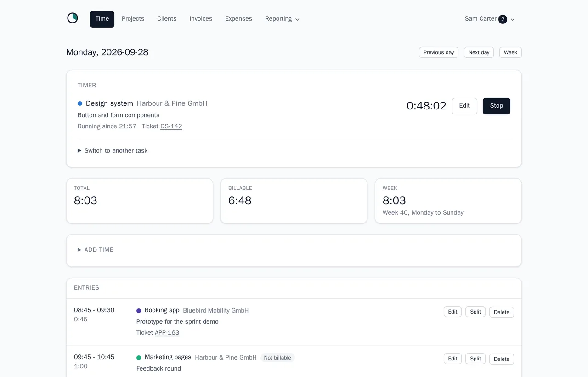Open the Clients section
This screenshot has height=377, width=588.
click(167, 19)
